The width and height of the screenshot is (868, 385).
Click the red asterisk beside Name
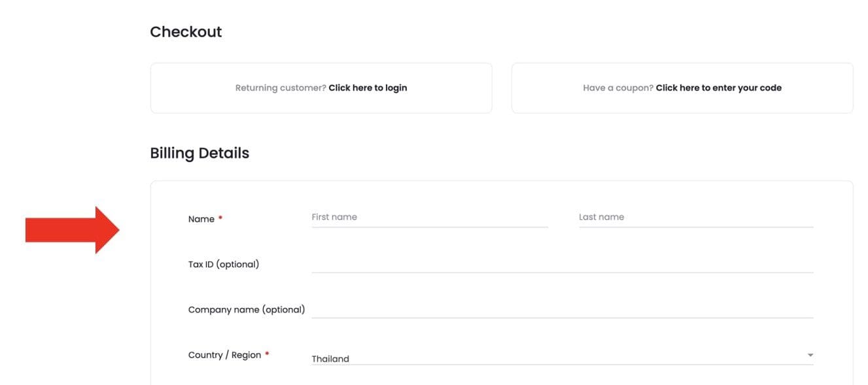pyautogui.click(x=220, y=218)
